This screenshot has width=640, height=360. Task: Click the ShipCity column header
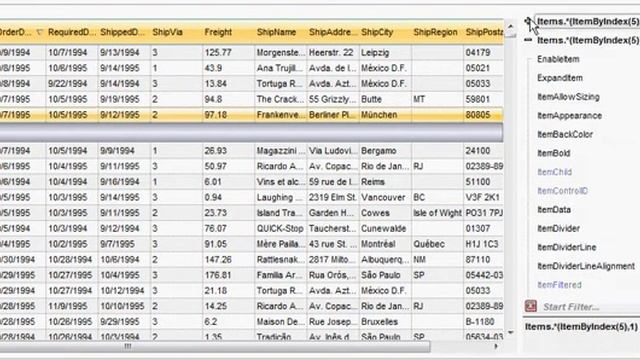(384, 32)
